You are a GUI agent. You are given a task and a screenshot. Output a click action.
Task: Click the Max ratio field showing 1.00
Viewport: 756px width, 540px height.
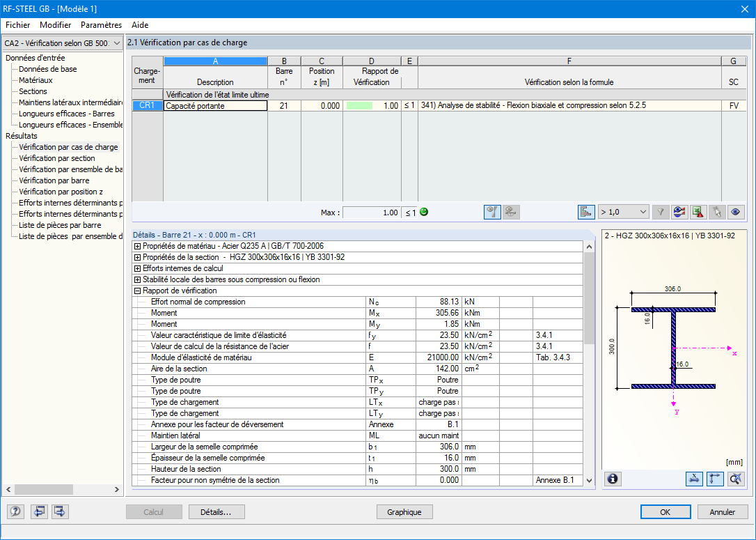(371, 213)
